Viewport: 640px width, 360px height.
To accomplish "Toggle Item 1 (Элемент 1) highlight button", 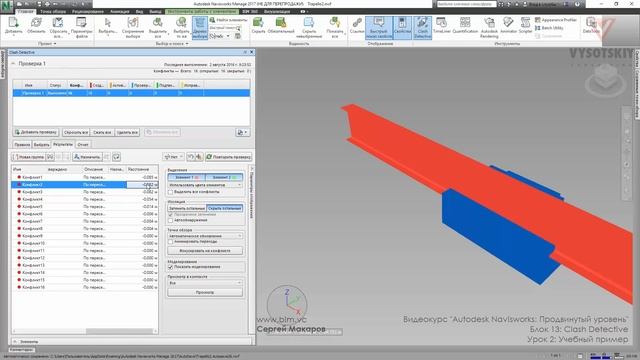I will pyautogui.click(x=186, y=177).
